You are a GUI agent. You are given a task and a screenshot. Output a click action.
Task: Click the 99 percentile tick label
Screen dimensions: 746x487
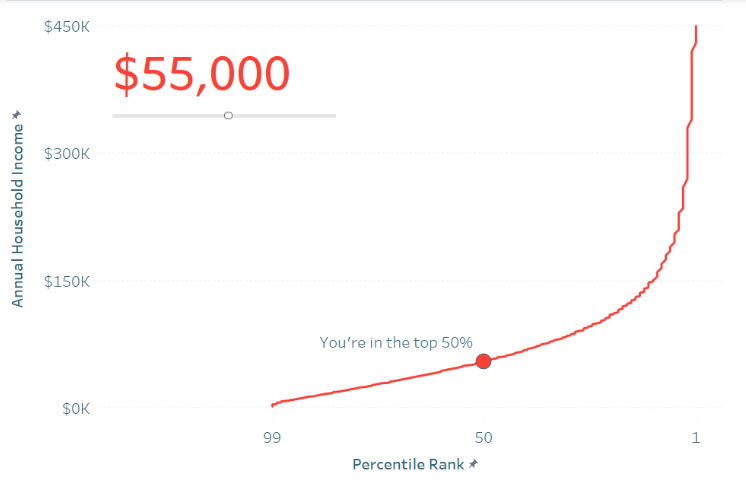pyautogui.click(x=272, y=438)
